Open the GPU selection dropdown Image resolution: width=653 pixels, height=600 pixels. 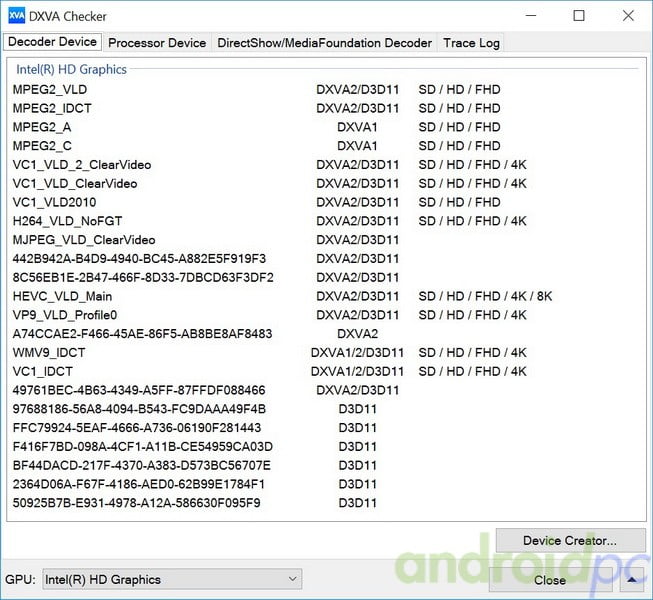point(171,579)
